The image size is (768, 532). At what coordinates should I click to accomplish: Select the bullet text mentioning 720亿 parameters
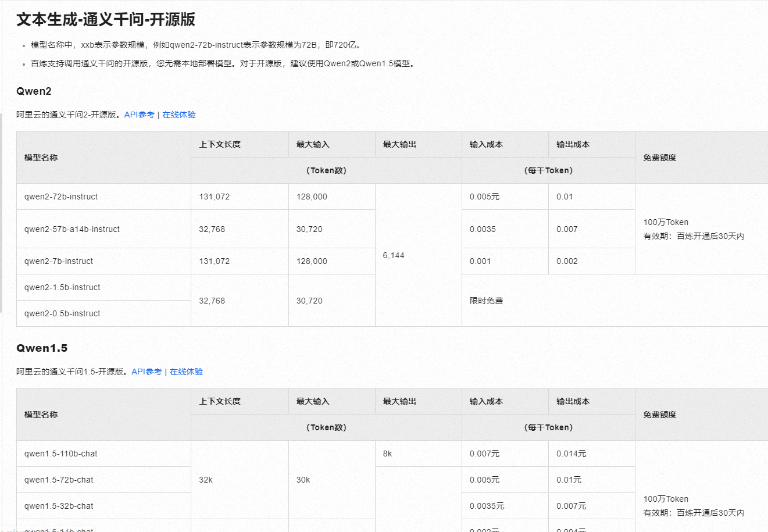coord(197,45)
